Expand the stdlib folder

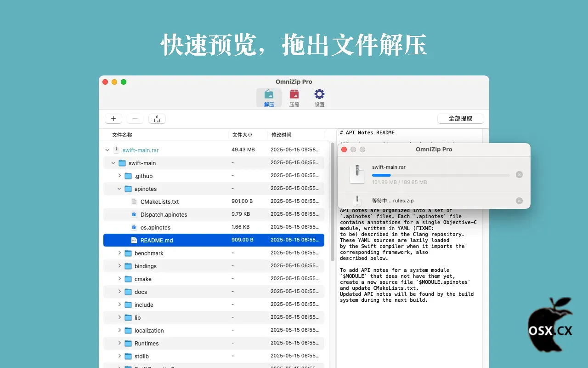pyautogui.click(x=119, y=356)
